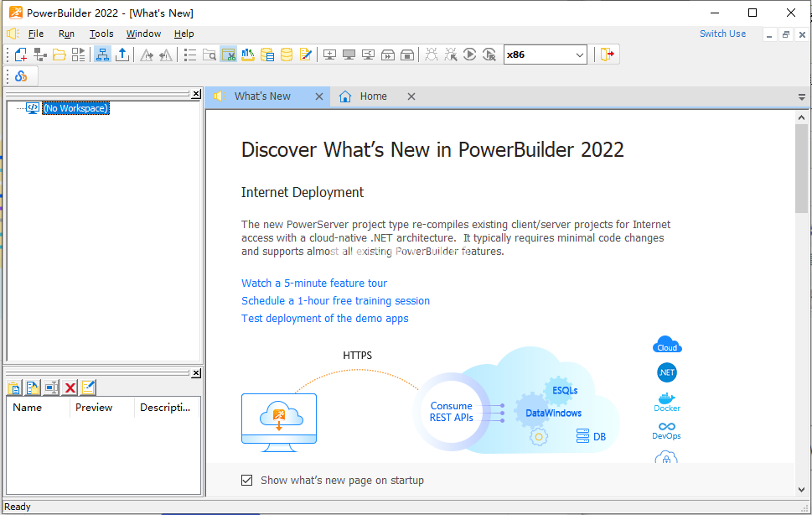The height and width of the screenshot is (515, 812).
Task: Open the File menu
Action: tap(36, 34)
